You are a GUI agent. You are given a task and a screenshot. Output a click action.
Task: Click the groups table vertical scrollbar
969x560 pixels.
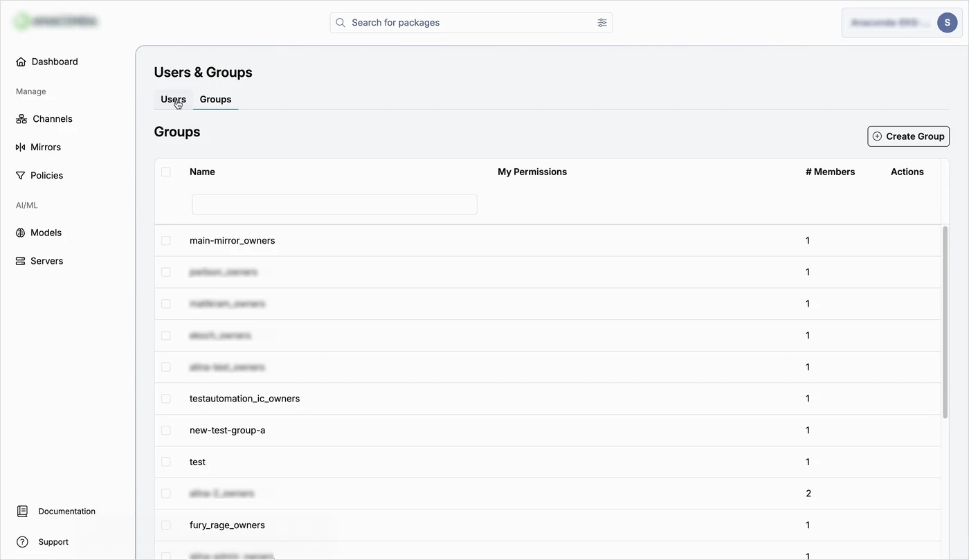[945, 322]
